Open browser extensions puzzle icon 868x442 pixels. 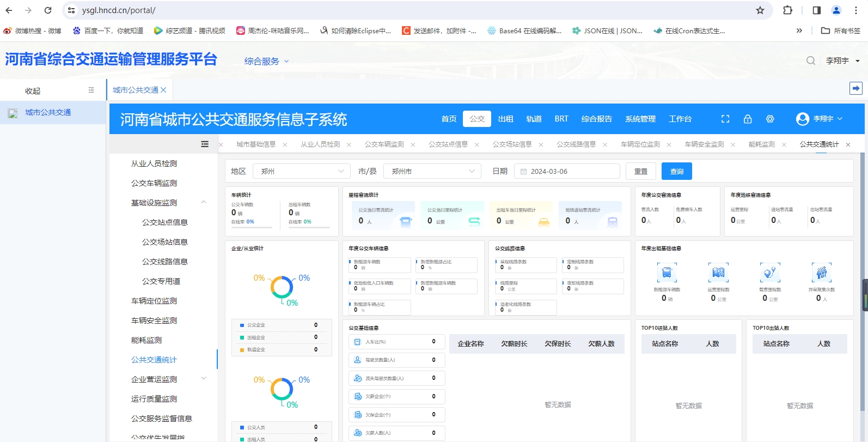(787, 10)
